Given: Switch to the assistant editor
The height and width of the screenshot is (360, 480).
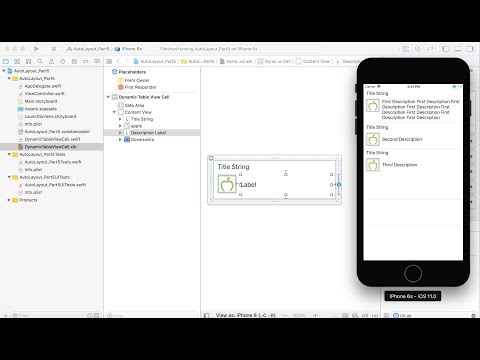Looking at the screenshot, I should [x=418, y=49].
